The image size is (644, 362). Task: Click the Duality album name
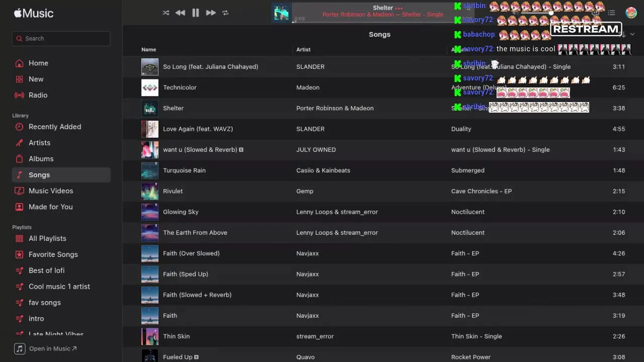[x=461, y=129]
